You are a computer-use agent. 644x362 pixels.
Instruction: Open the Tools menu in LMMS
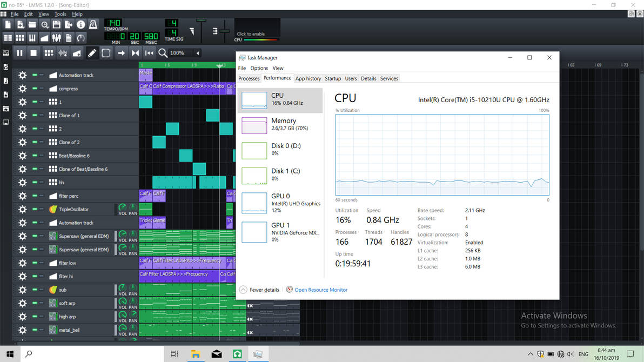(61, 14)
